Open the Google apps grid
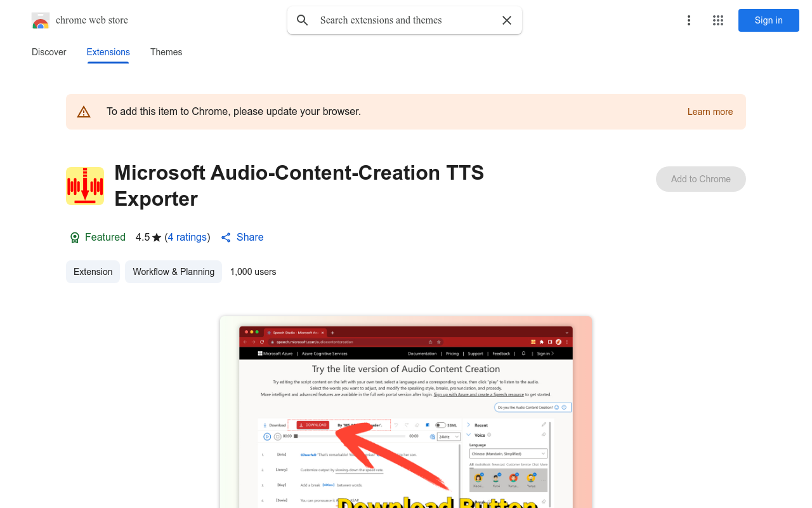 (718, 20)
